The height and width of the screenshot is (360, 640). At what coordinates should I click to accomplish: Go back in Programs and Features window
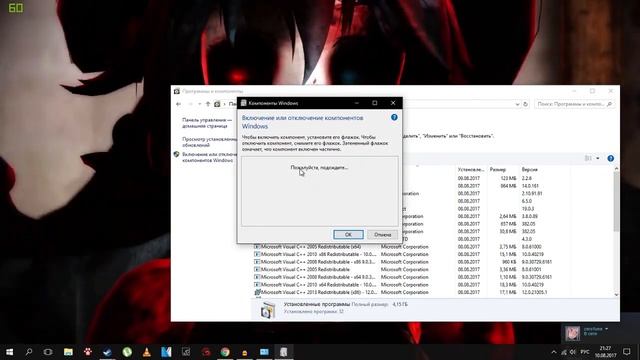(178, 104)
